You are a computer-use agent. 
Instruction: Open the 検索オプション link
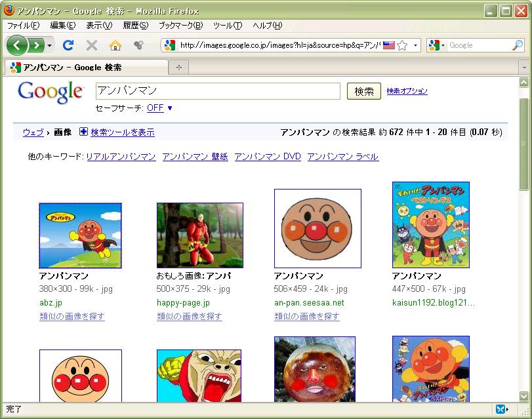point(407,91)
